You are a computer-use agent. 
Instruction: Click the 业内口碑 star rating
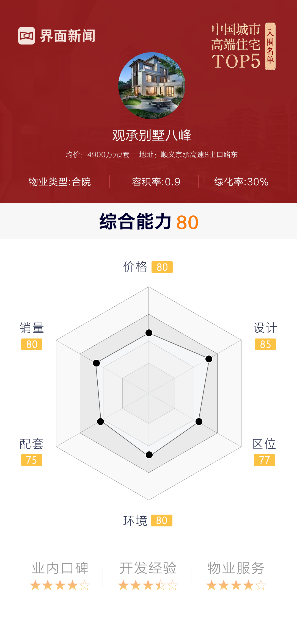coord(60,585)
